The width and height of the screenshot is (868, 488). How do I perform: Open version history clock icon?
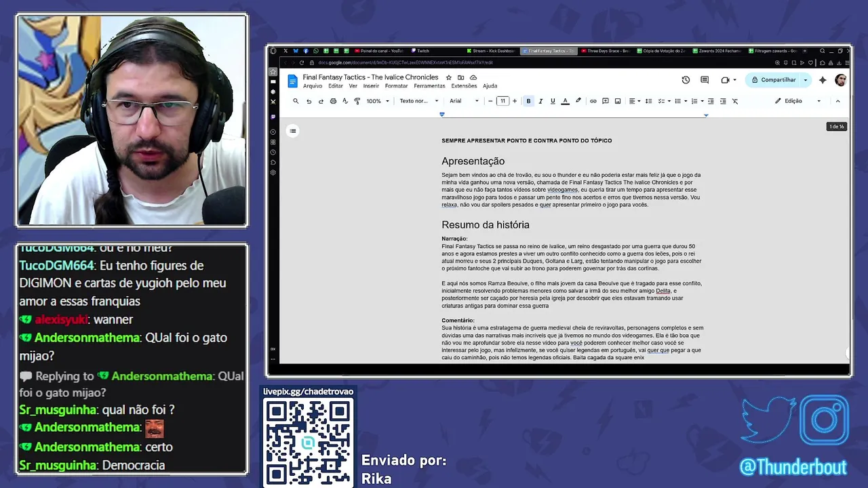tap(686, 80)
